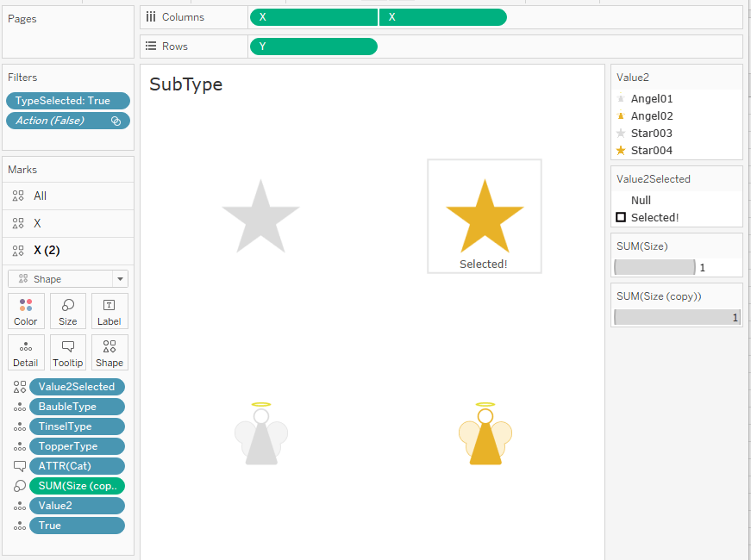Click the Detail mark card button
The height and width of the screenshot is (560, 751).
pyautogui.click(x=26, y=352)
